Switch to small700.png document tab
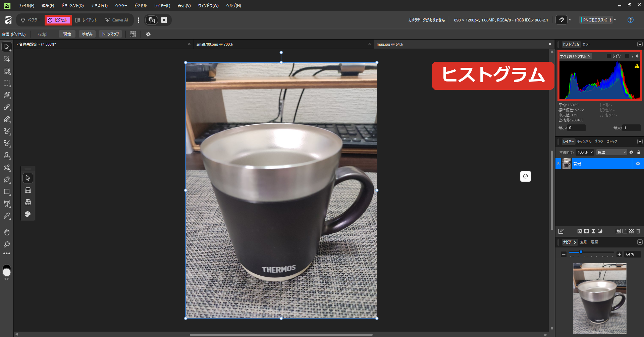644x337 pixels. click(x=283, y=44)
